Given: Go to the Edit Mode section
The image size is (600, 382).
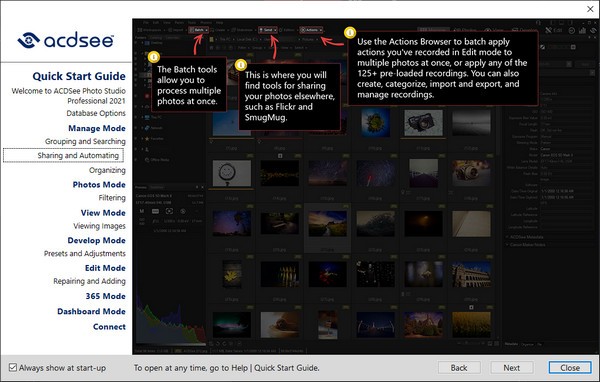Looking at the screenshot, I should click(105, 268).
